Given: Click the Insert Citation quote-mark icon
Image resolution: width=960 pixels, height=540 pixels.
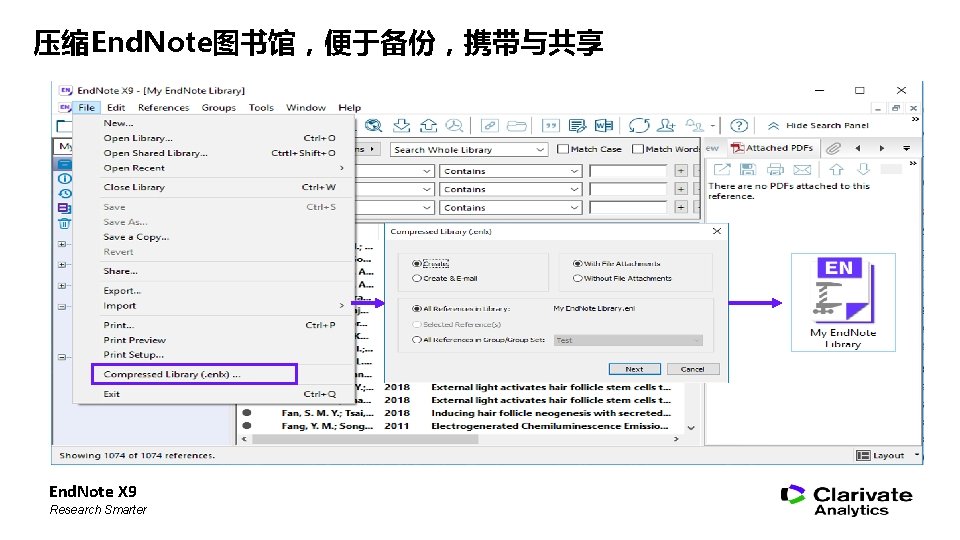Looking at the screenshot, I should pos(551,126).
